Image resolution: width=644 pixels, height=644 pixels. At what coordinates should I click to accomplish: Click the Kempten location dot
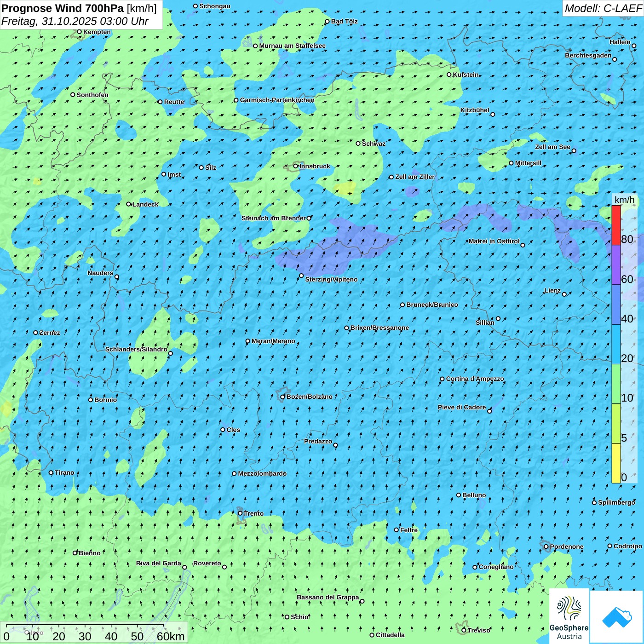[79, 32]
